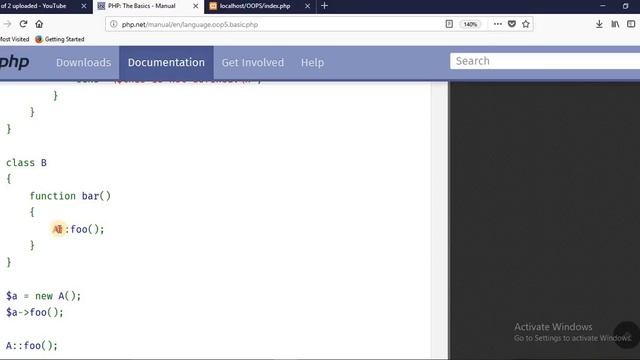Open the downloads panel
The height and width of the screenshot is (360, 640).
pyautogui.click(x=599, y=24)
